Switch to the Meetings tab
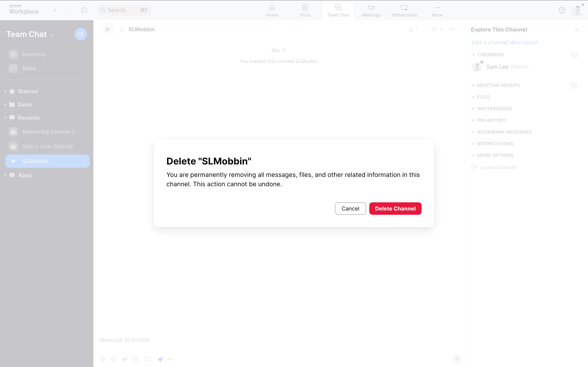The image size is (588, 367). coord(371,11)
